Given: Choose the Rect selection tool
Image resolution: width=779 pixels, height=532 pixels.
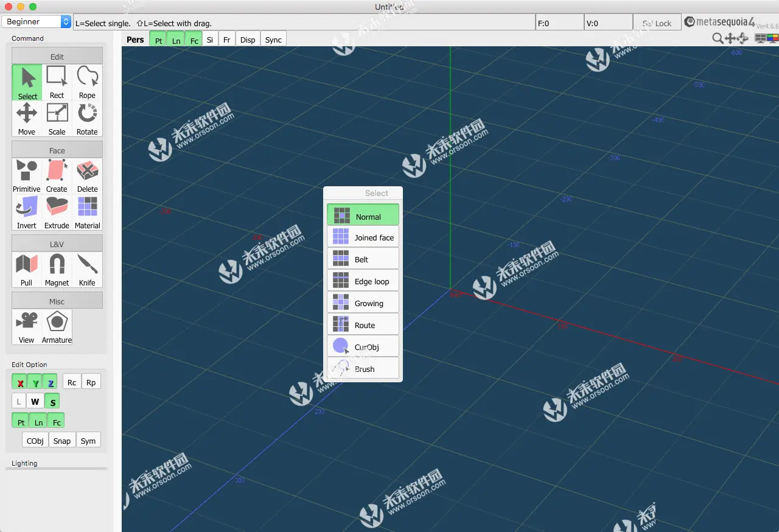Looking at the screenshot, I should click(x=57, y=83).
